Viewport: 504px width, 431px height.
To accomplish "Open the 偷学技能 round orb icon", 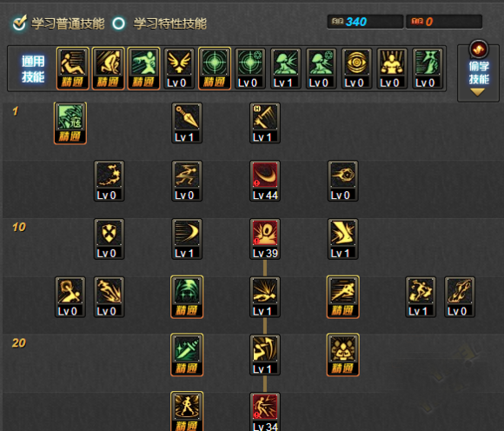I will pyautogui.click(x=479, y=50).
